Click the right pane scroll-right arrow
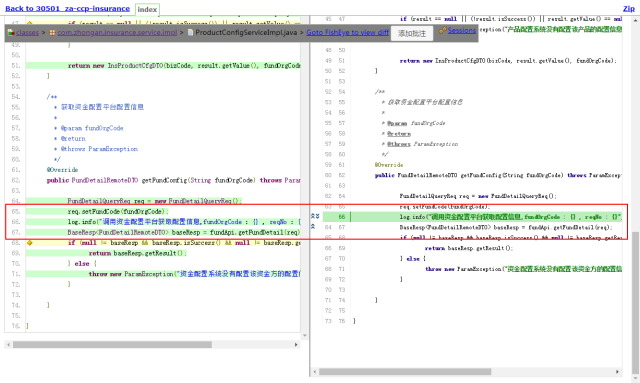This screenshot has height=383, width=640. [617, 372]
